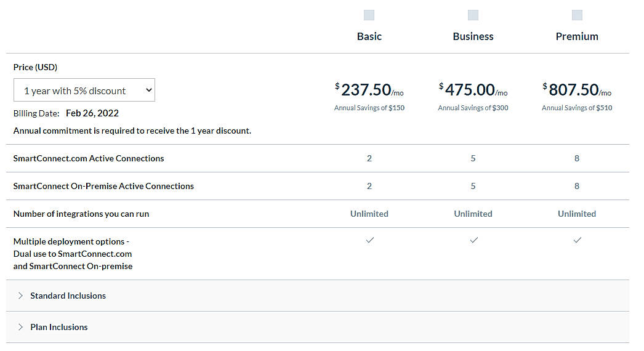Expand the Plan Inclusions section

pyautogui.click(x=318, y=327)
